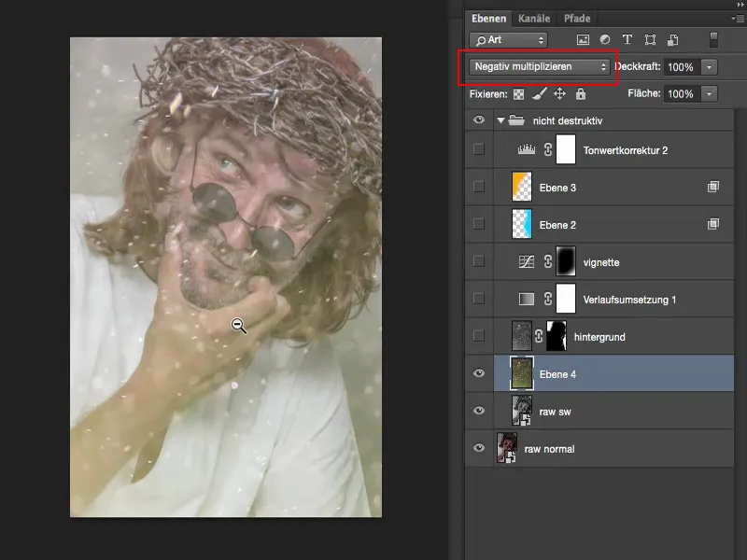Select the hintergrund layer mask thumbnail
This screenshot has height=560, width=747.
(557, 336)
